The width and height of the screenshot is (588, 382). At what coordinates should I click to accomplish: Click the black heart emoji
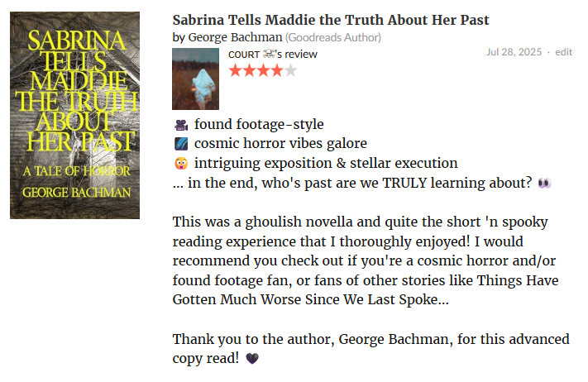[252, 358]
